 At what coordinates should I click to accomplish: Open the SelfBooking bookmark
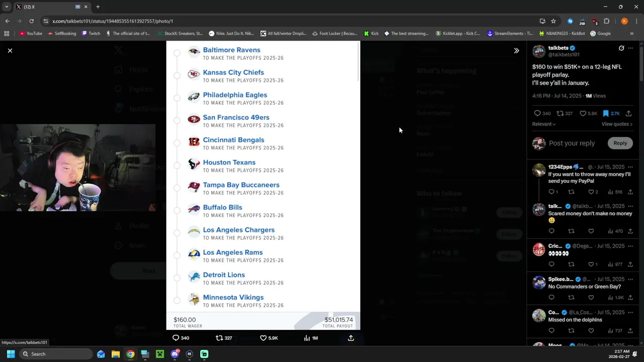click(x=62, y=34)
